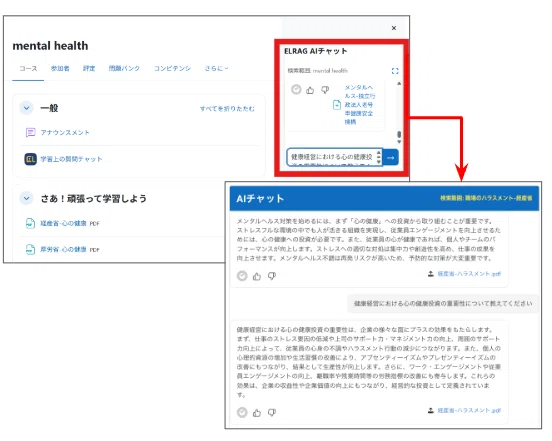The image size is (552, 441).
Task: Click the アナウンスメント forum icon
Action: (x=30, y=132)
